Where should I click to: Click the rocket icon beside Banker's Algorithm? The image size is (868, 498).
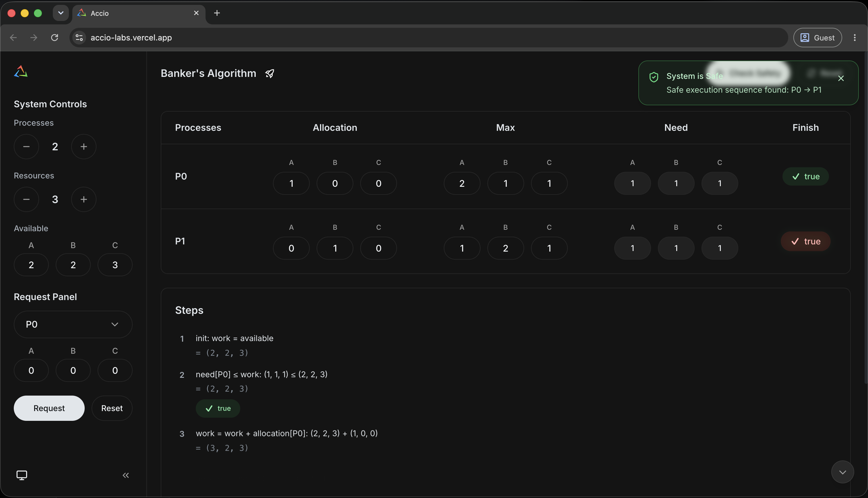click(270, 73)
